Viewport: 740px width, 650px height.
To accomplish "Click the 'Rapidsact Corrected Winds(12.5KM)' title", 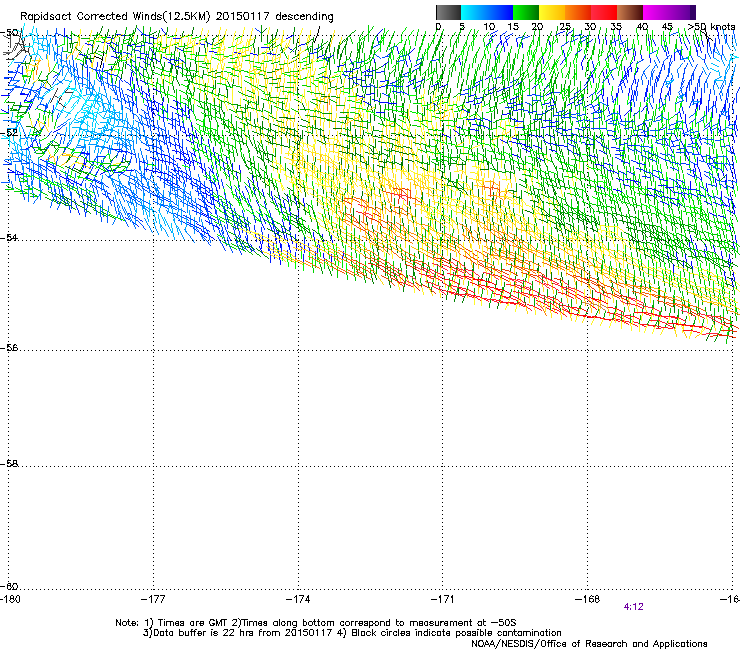I will click(115, 17).
